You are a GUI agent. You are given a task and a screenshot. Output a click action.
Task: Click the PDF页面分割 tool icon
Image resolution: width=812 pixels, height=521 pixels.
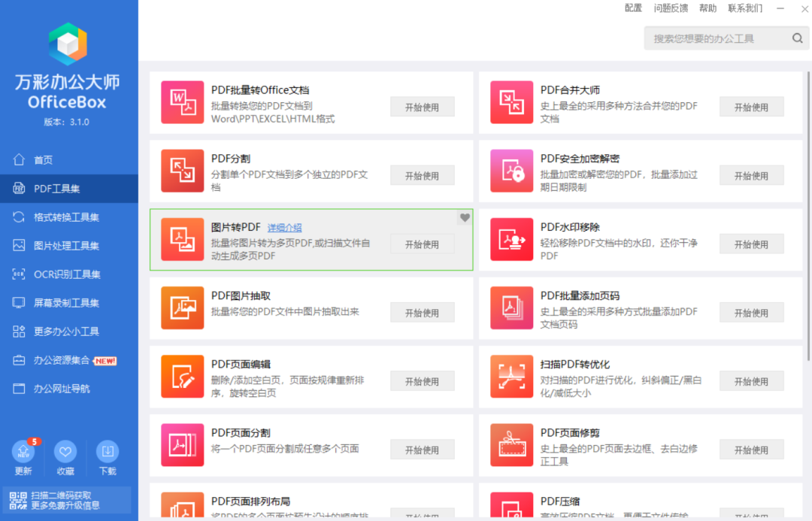tap(182, 445)
